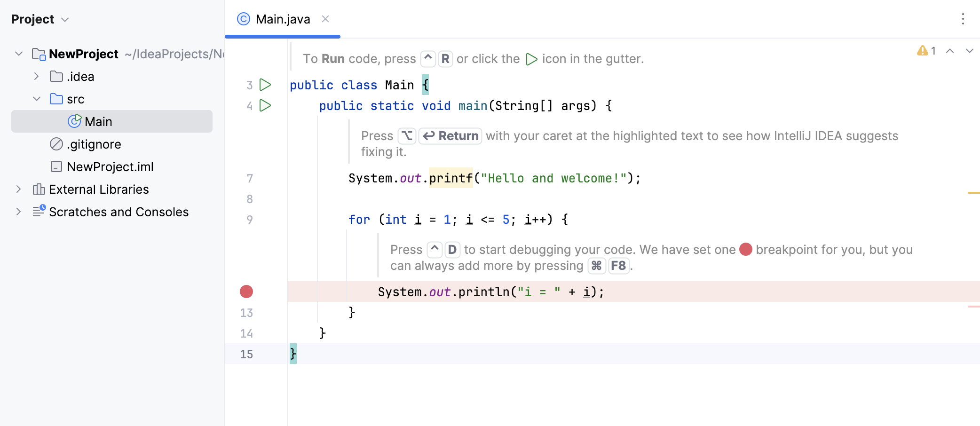Expand the External Libraries node

18,189
